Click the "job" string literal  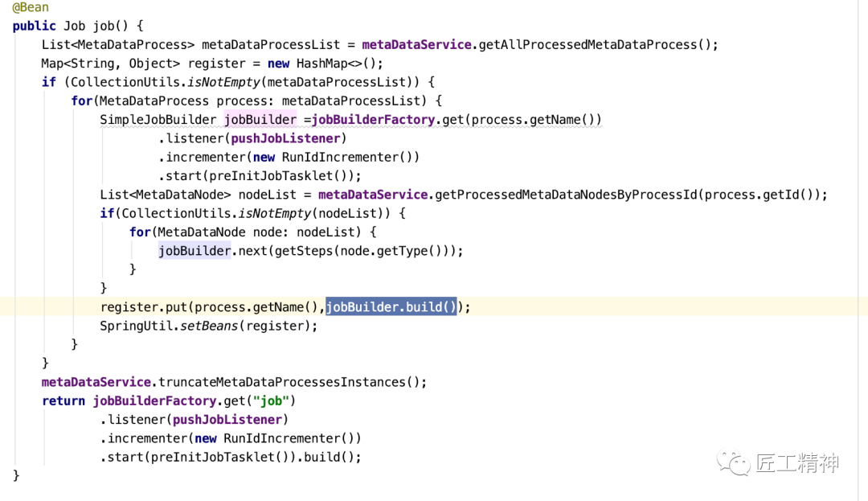271,400
